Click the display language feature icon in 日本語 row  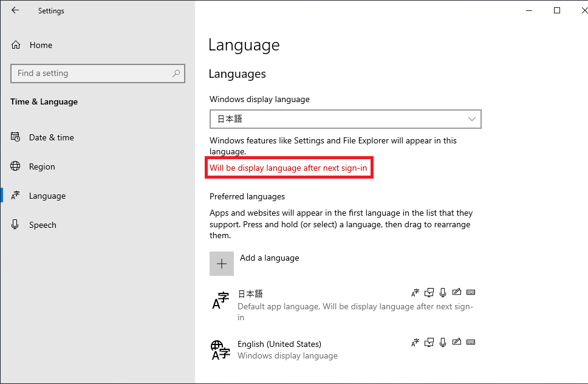[415, 292]
